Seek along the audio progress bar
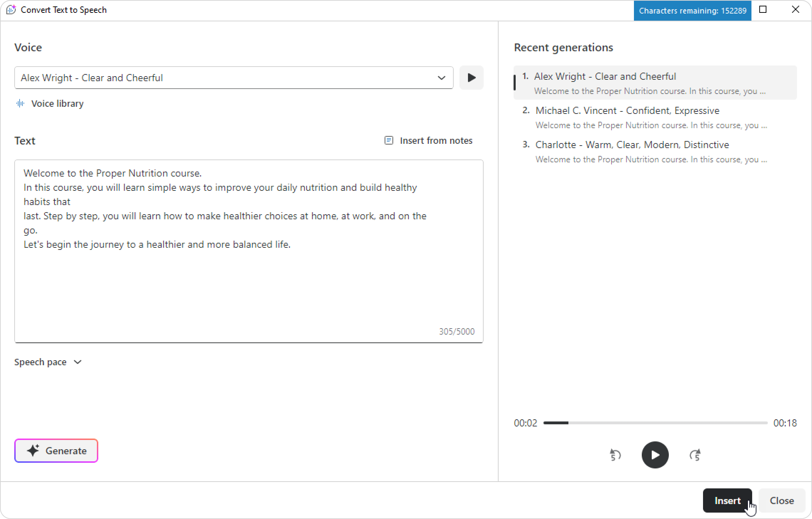This screenshot has height=519, width=812. pyautogui.click(x=655, y=423)
